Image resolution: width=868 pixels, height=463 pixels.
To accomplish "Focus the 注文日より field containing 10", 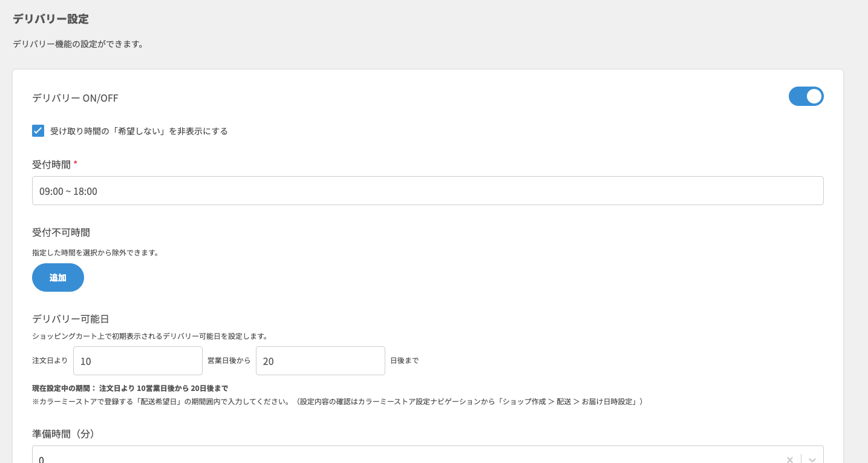I will point(137,361).
